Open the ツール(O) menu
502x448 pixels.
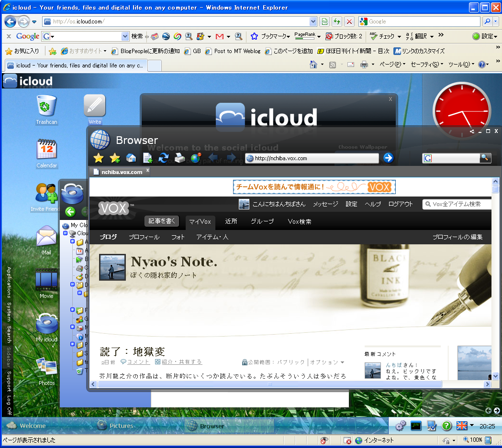click(461, 65)
